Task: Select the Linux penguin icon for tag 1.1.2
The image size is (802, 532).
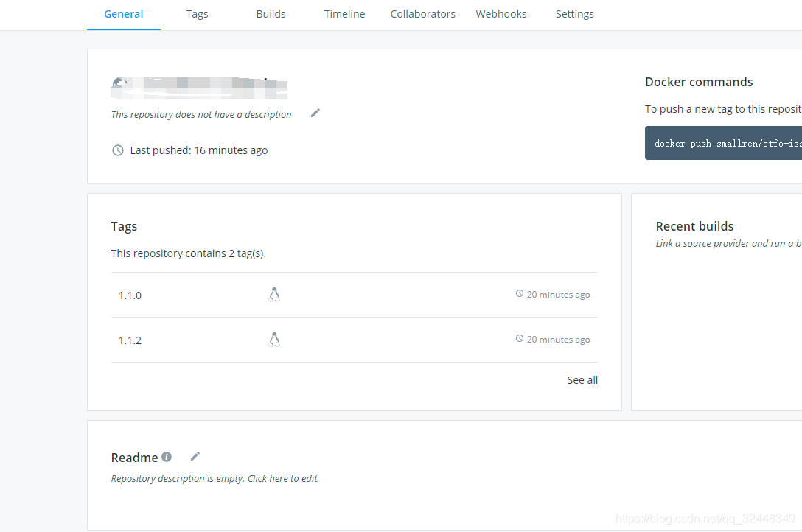Action: (274, 339)
